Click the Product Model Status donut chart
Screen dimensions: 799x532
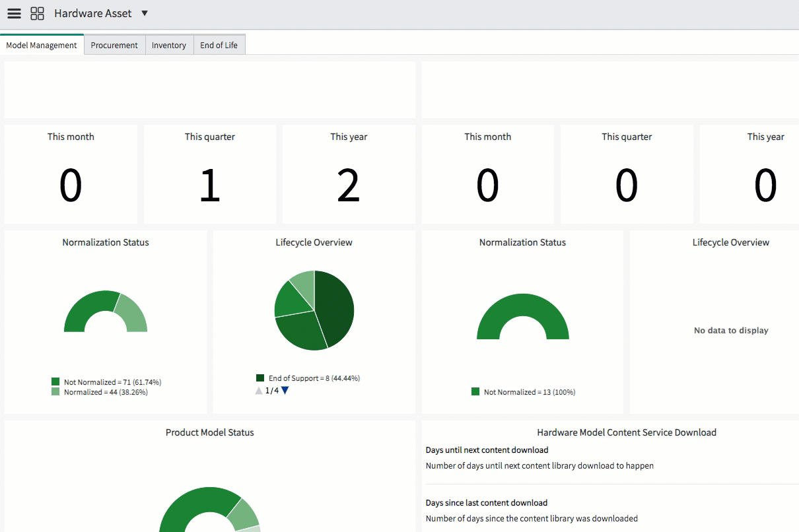210,510
